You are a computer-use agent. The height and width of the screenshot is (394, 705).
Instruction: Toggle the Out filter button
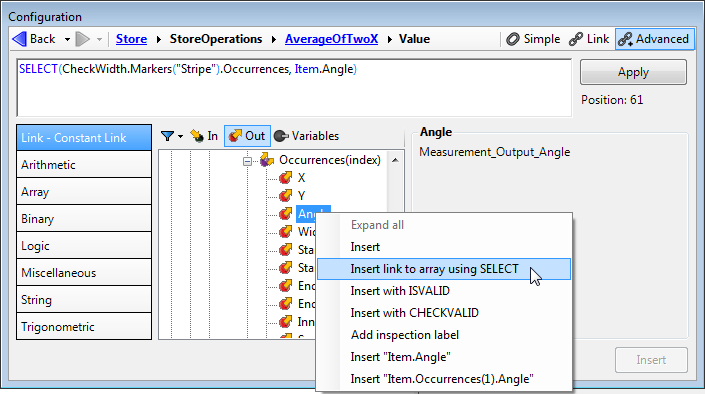[x=247, y=136]
